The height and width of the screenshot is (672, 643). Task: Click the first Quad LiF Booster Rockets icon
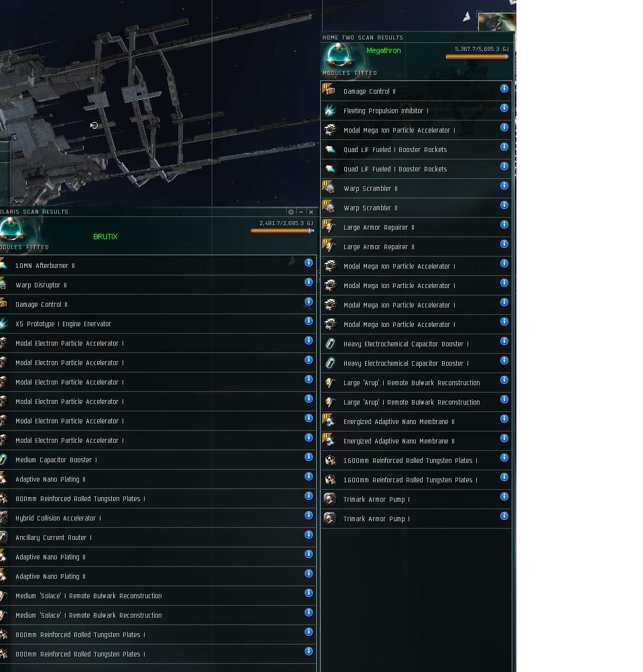(330, 149)
